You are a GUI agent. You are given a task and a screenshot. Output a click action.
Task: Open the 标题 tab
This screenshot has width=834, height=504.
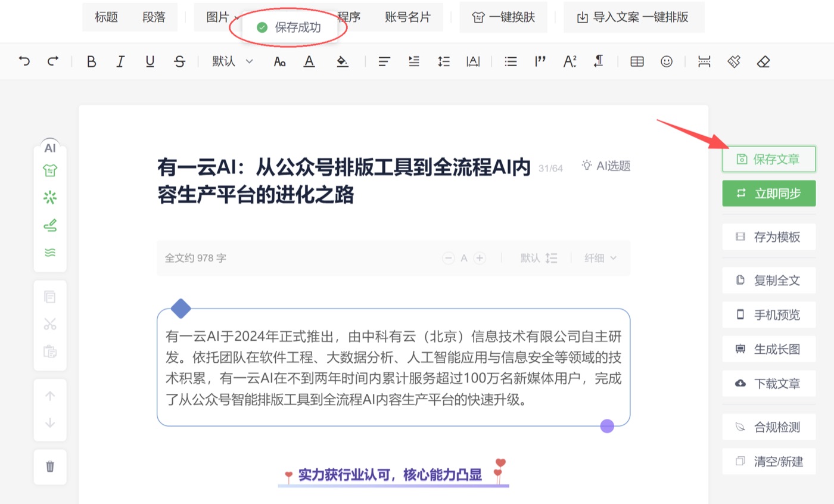click(106, 17)
